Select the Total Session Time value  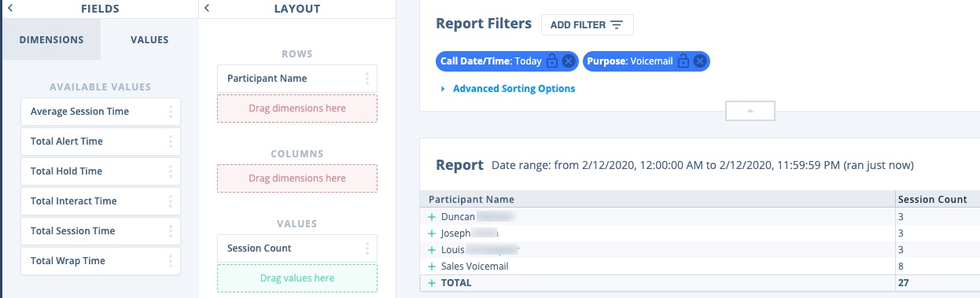click(x=101, y=231)
